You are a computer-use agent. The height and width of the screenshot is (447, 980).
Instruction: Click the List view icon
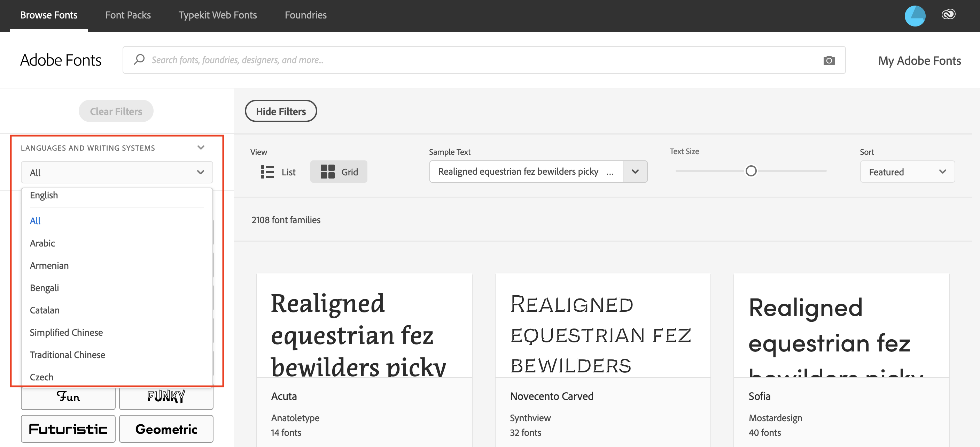(x=268, y=172)
